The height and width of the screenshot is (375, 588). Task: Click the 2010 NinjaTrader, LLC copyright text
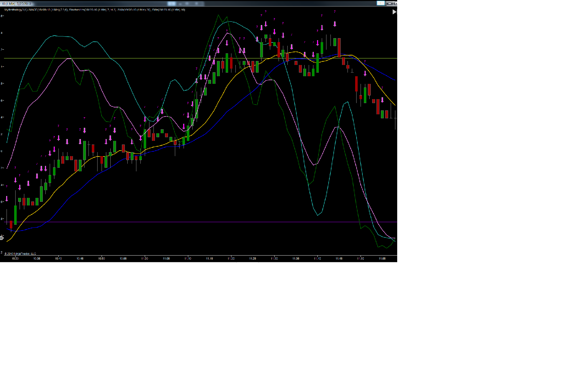[x=20, y=254]
